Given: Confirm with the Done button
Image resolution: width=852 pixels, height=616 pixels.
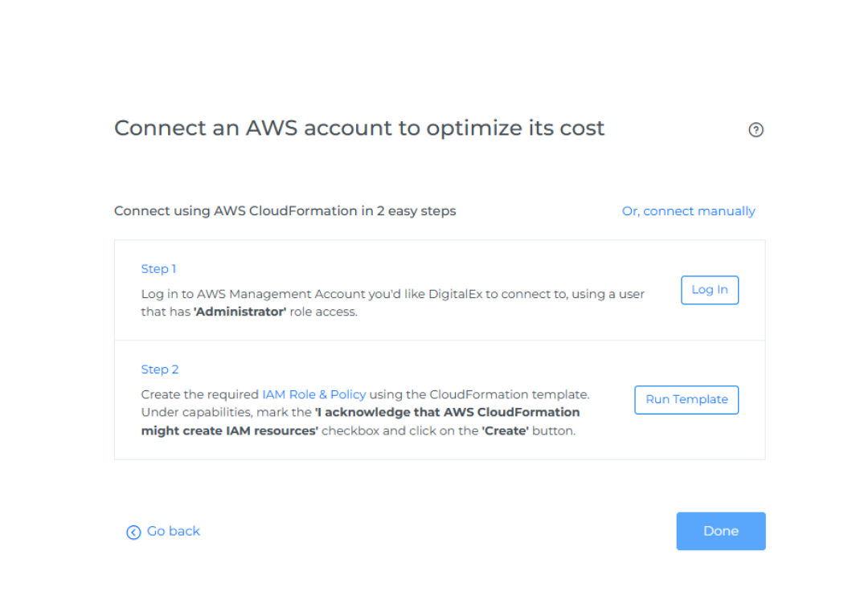Looking at the screenshot, I should tap(720, 531).
